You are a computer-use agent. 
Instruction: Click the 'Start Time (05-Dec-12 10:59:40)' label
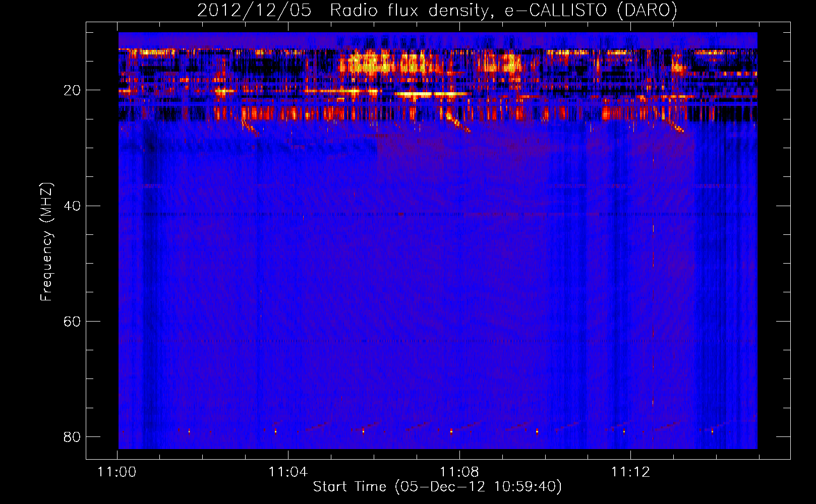[x=437, y=487]
